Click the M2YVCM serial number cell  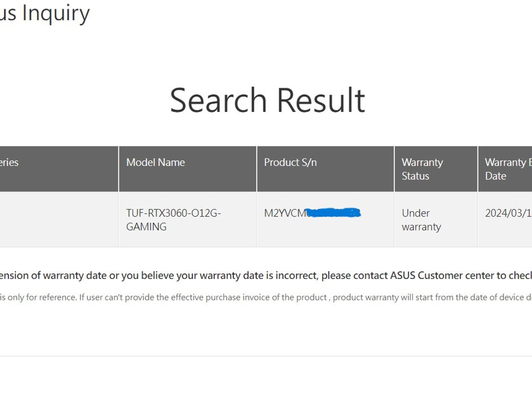(x=325, y=220)
